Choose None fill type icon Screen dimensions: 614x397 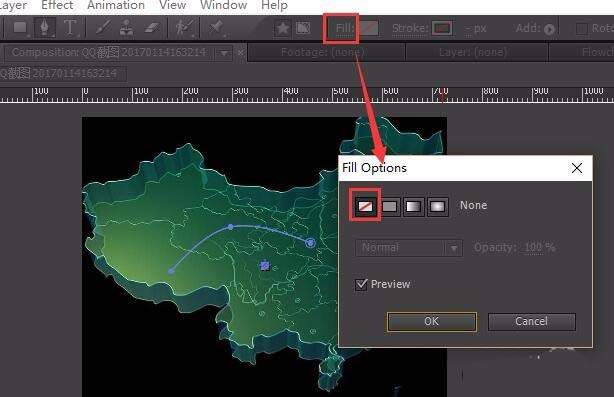(366, 206)
